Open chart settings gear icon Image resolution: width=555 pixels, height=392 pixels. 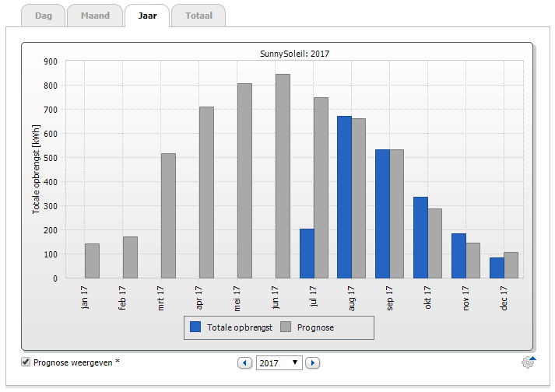click(528, 362)
